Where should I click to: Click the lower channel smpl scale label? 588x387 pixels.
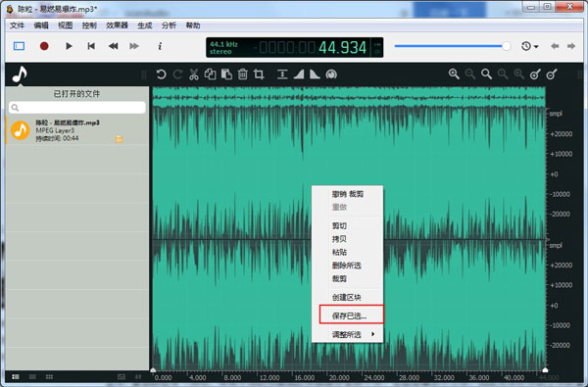tap(556, 245)
